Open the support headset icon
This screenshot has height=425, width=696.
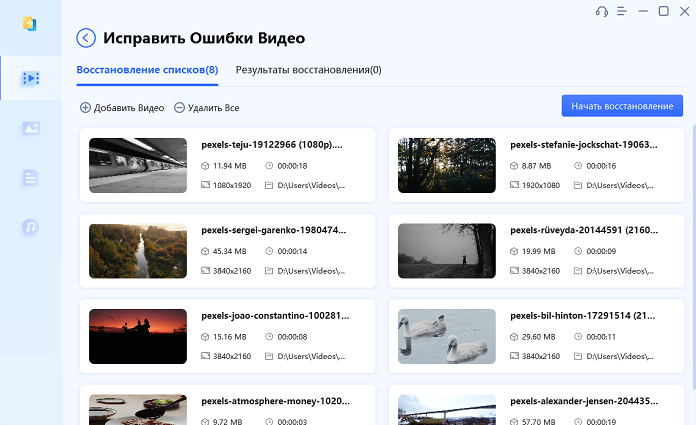(602, 12)
